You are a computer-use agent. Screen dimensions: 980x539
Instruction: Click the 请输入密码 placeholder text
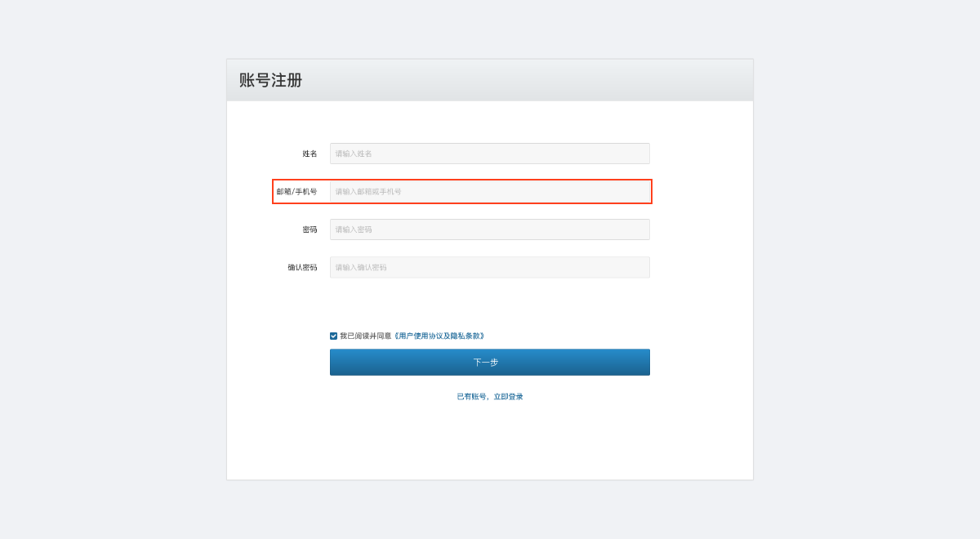tap(354, 229)
